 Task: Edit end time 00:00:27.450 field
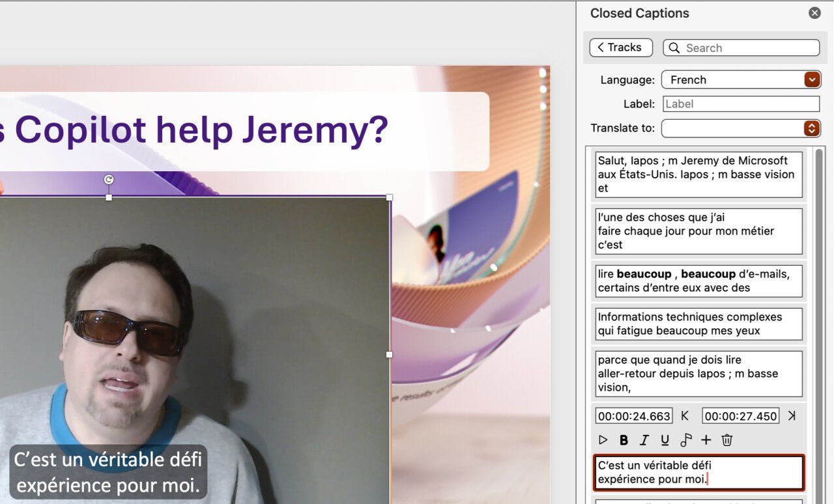pyautogui.click(x=741, y=416)
